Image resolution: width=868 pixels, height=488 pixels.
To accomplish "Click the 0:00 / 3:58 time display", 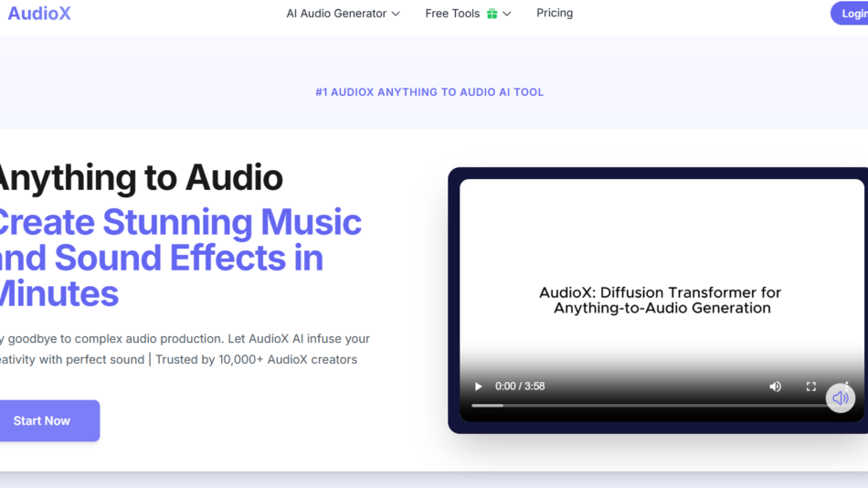I will [520, 386].
